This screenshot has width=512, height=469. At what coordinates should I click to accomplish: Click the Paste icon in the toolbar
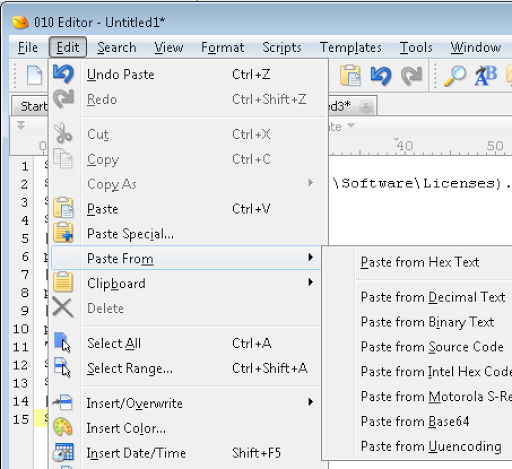coord(350,75)
